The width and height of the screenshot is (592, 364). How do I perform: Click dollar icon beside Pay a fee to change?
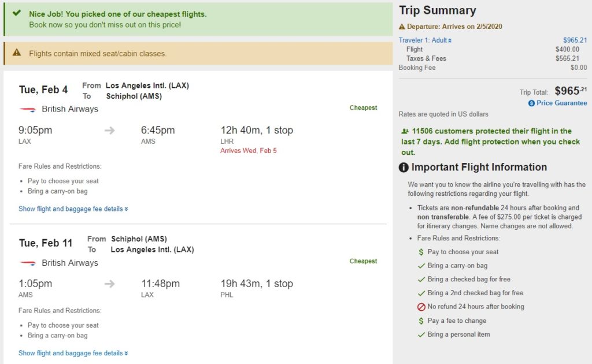pos(421,321)
